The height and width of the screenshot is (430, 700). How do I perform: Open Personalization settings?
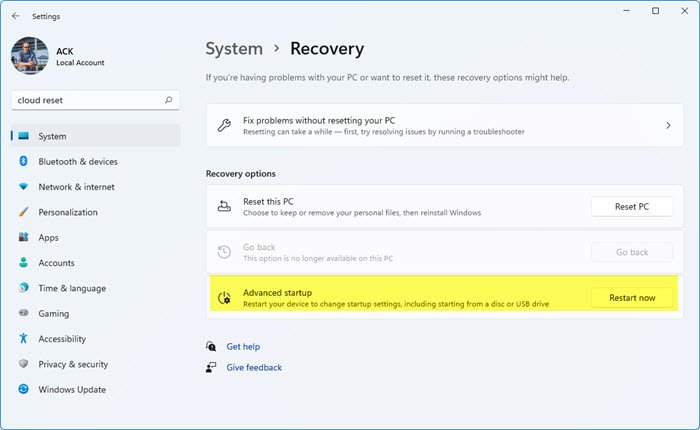(68, 213)
